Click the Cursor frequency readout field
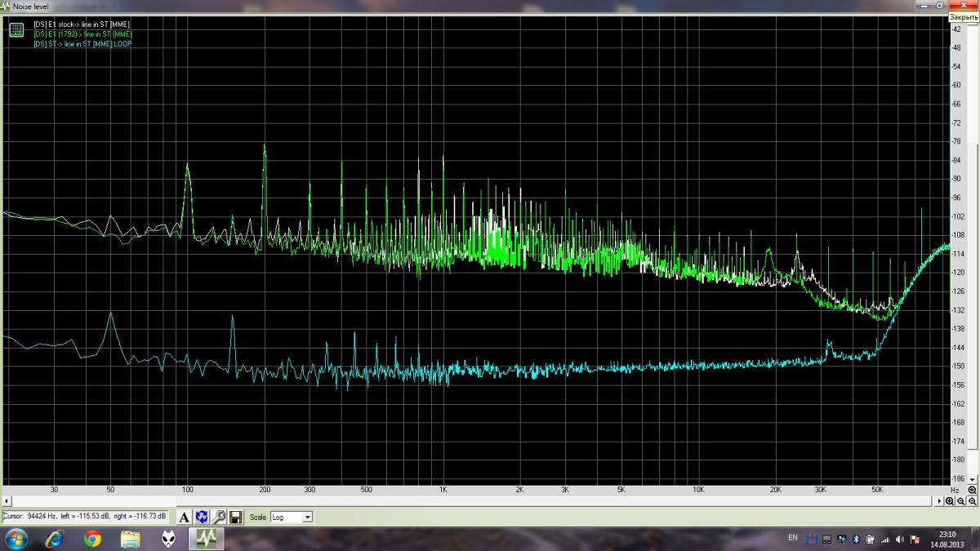 (85, 516)
